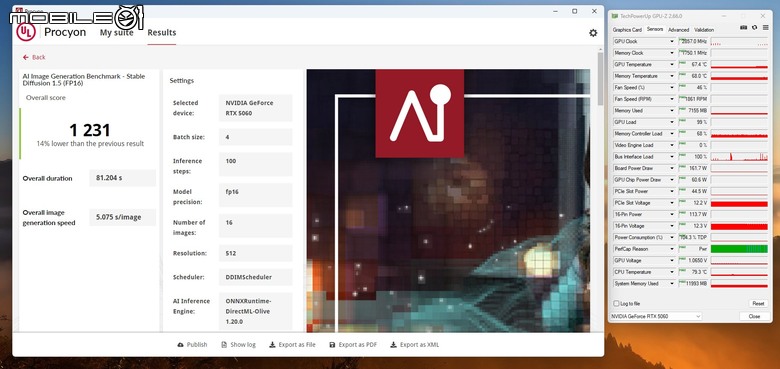Click the generated AI image preview

tap(448, 200)
